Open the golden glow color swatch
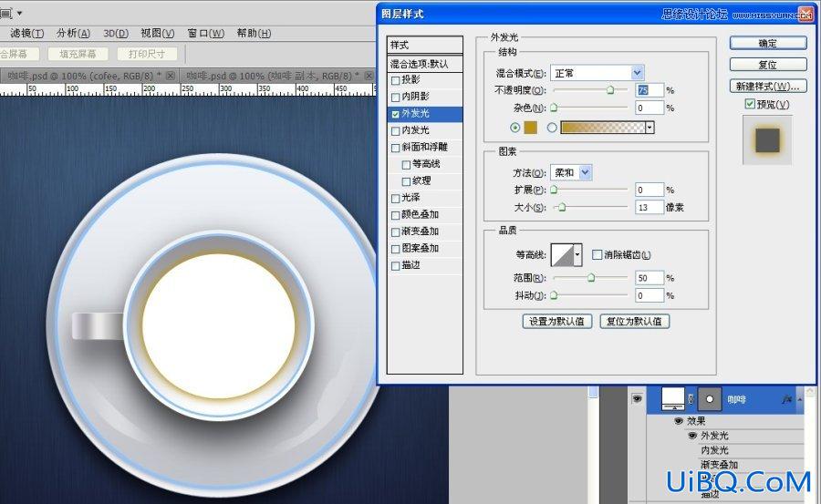 point(531,128)
